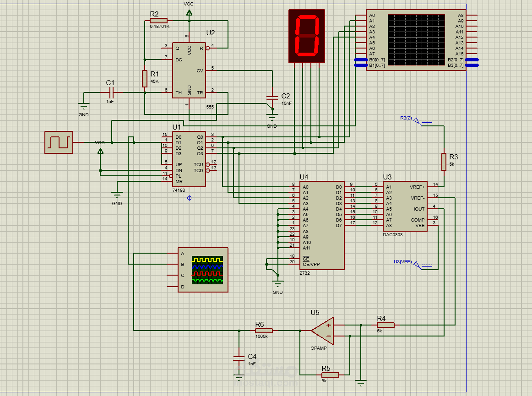
Task: Click the GND symbol below C1
Action: (x=83, y=106)
